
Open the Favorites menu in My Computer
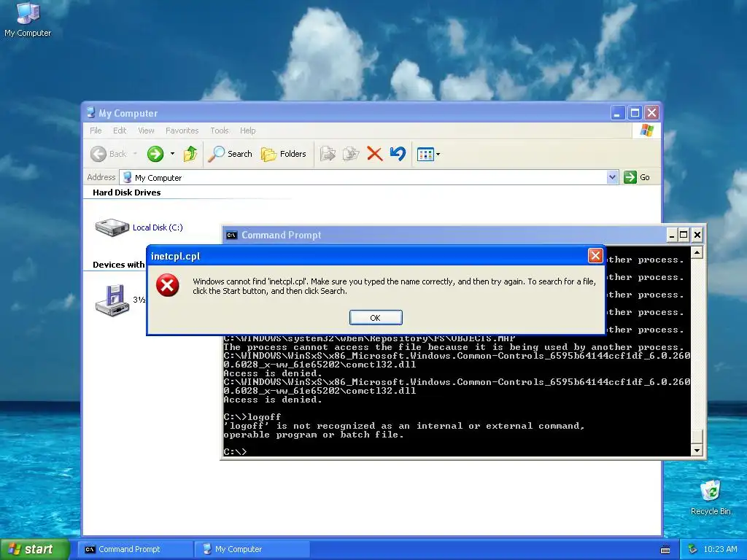(182, 131)
